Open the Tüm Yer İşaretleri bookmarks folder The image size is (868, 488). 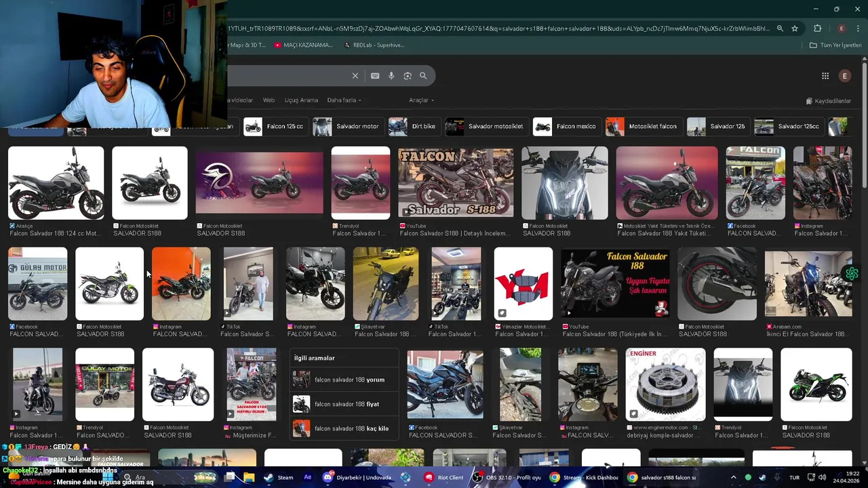pos(835,45)
